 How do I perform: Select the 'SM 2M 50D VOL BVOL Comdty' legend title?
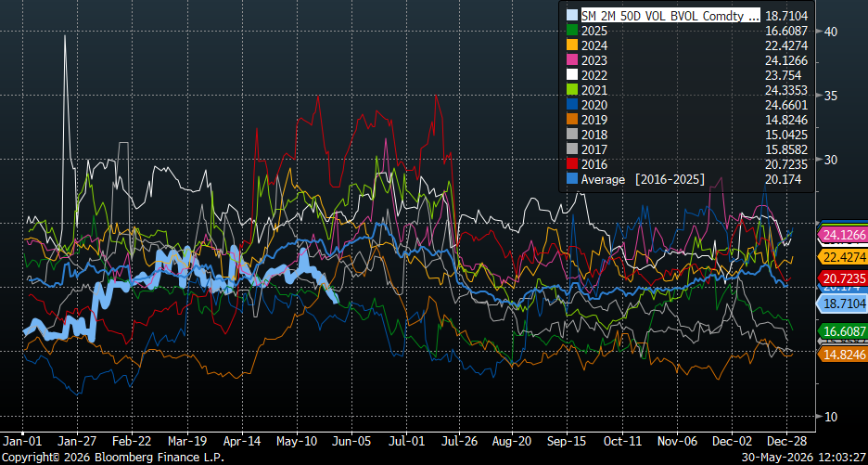point(670,16)
